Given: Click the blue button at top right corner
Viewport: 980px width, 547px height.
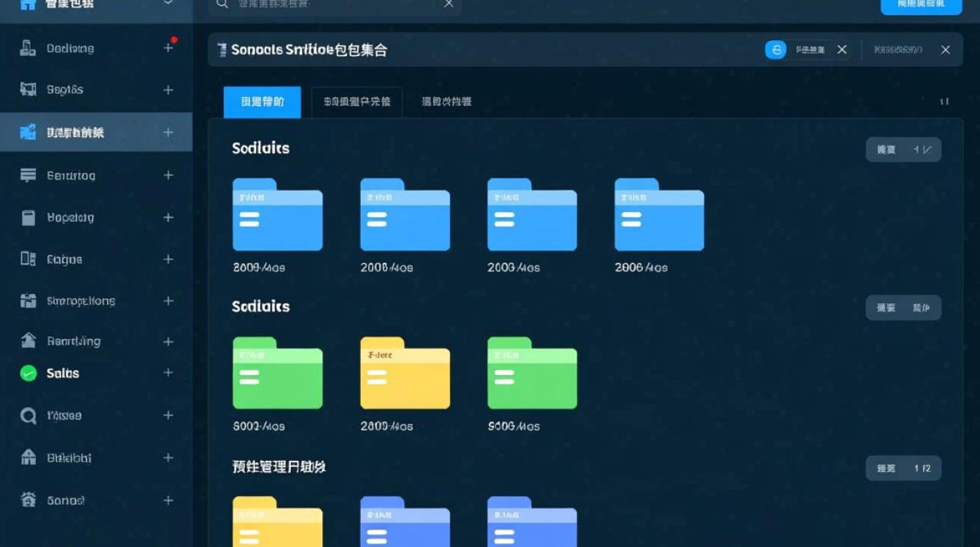Looking at the screenshot, I should tap(921, 5).
